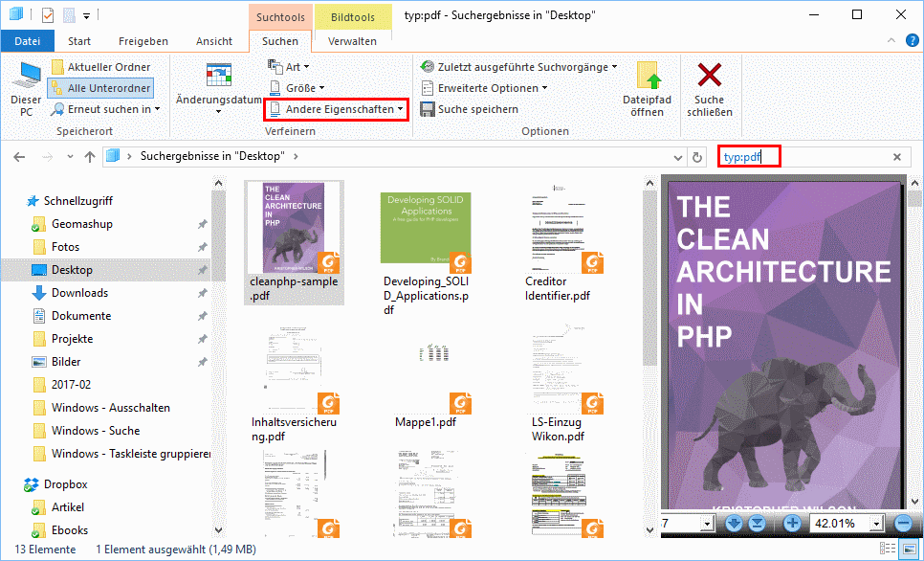Click the address bar path Suchergebnisse in Desktop
This screenshot has width=924, height=561.
(212, 156)
